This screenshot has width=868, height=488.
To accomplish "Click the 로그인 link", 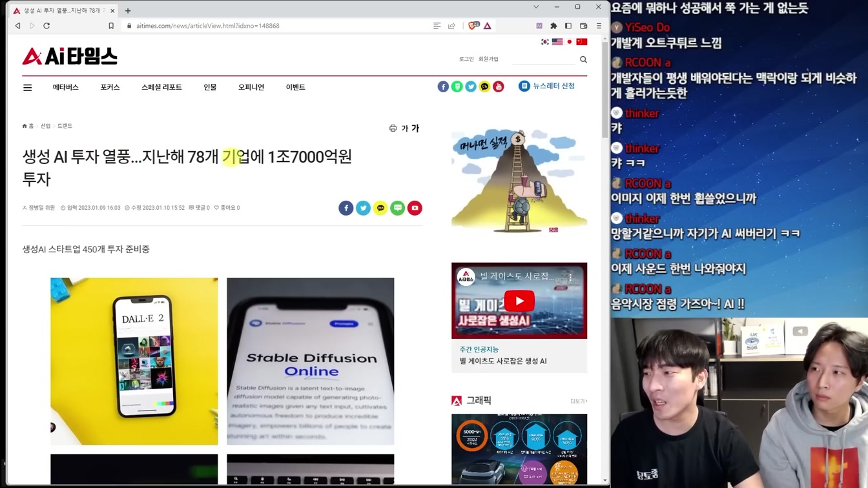I will [x=466, y=59].
